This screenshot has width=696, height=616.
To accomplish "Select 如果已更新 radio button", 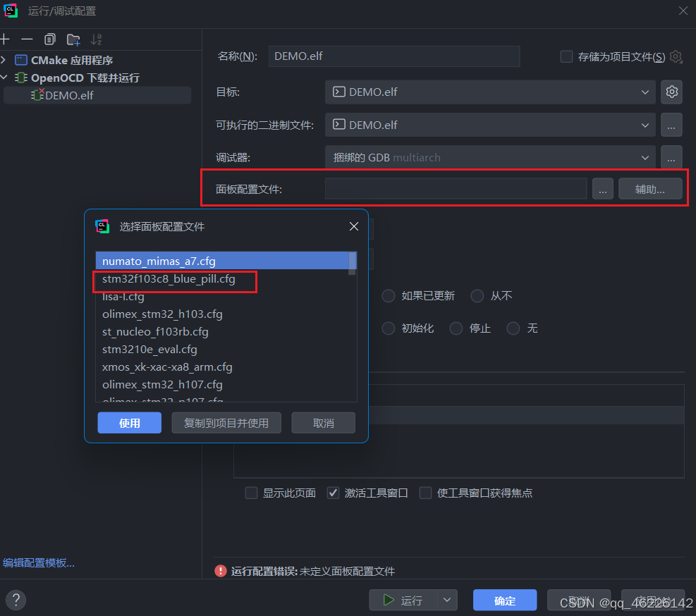I will pos(389,295).
